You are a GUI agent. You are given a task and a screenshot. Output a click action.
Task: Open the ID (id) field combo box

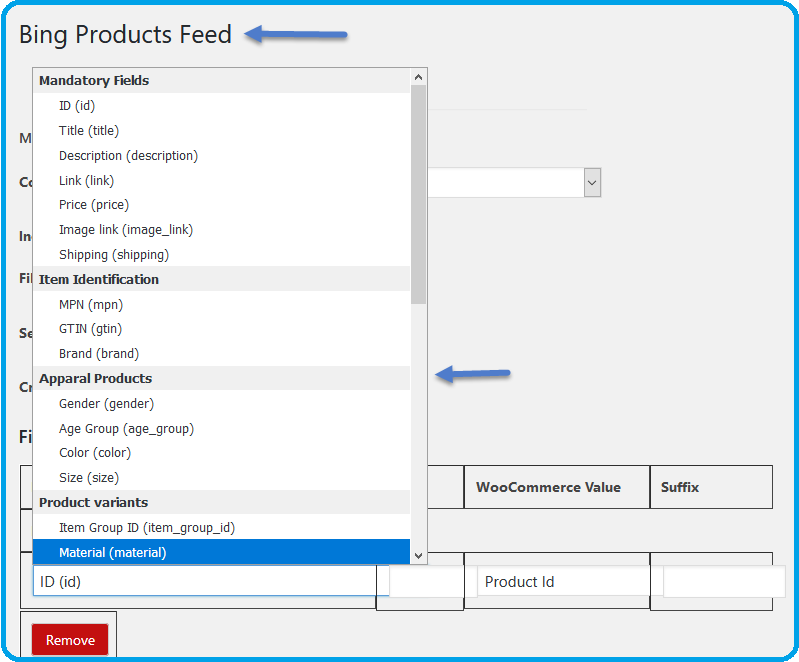[x=211, y=581]
